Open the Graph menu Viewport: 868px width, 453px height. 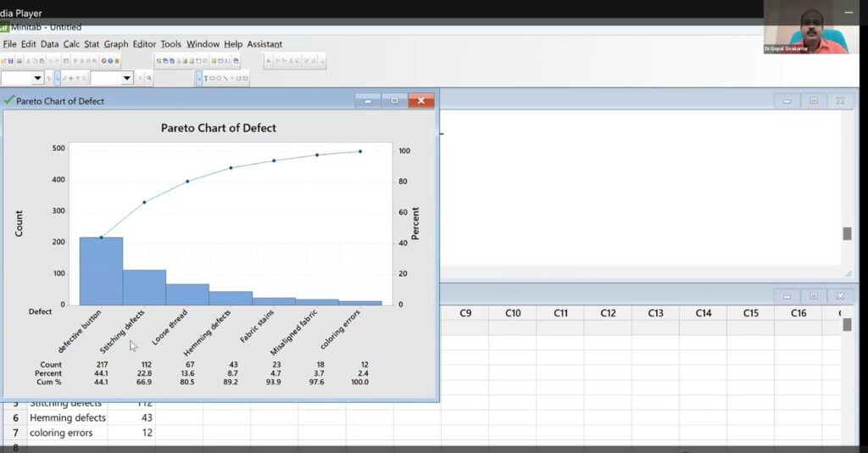point(116,44)
